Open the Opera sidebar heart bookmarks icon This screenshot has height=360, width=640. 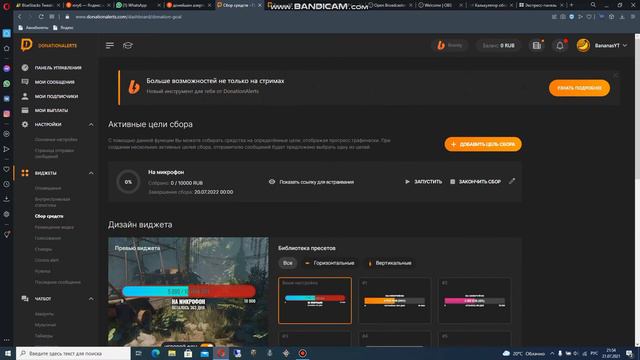pos(7,169)
